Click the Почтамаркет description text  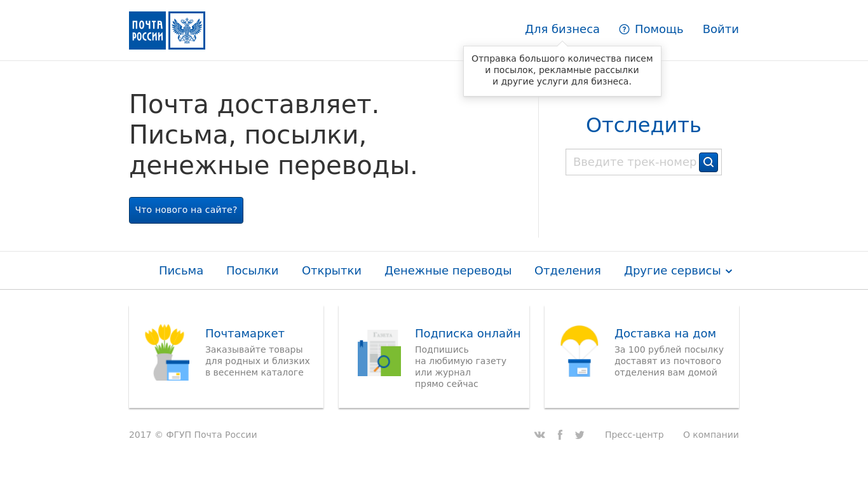pyautogui.click(x=257, y=361)
